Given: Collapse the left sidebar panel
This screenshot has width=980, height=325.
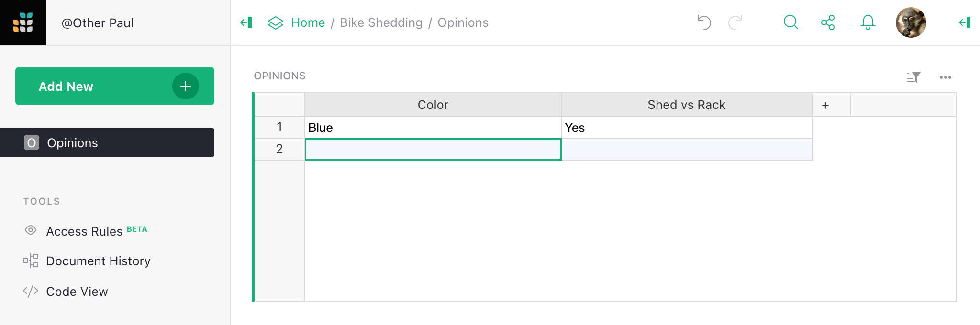Looking at the screenshot, I should click(246, 22).
